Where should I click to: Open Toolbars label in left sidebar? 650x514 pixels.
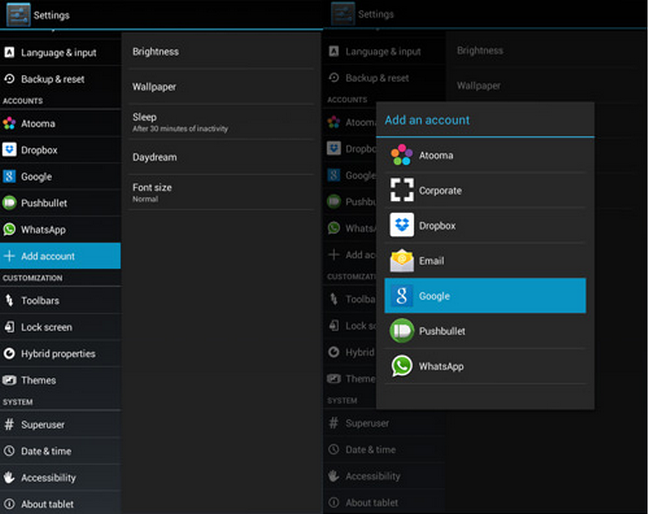40,300
